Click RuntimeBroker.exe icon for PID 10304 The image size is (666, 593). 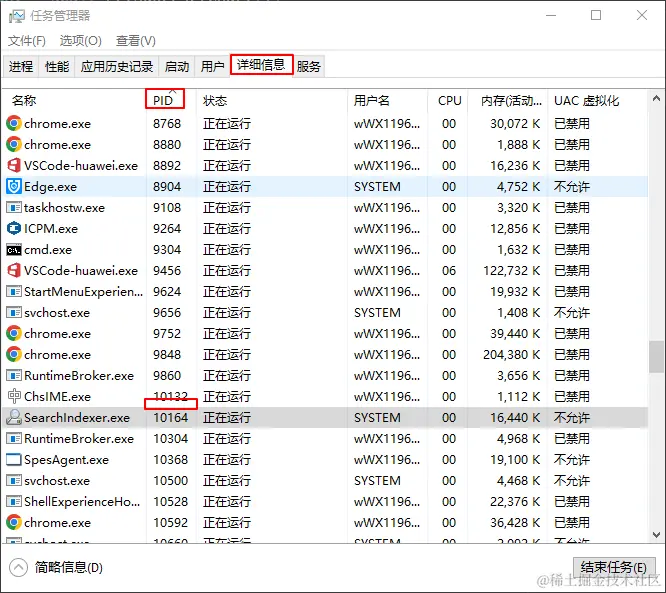pos(14,438)
